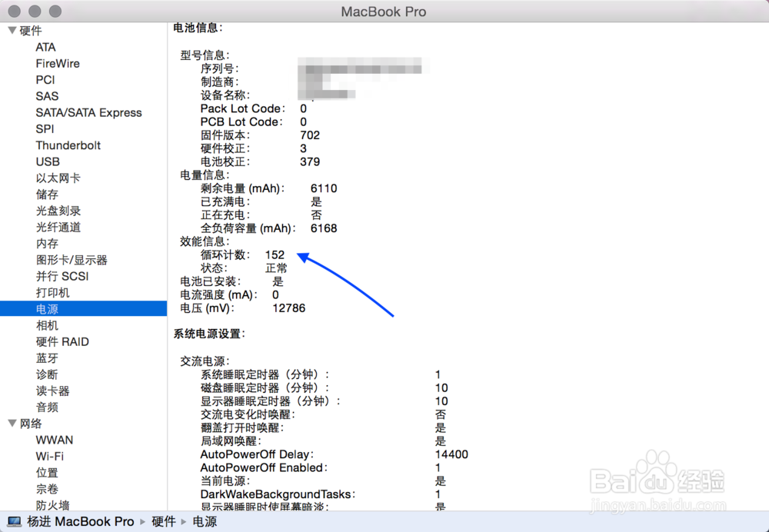
Task: Open 以太网卡 in the sidebar
Action: pos(58,178)
